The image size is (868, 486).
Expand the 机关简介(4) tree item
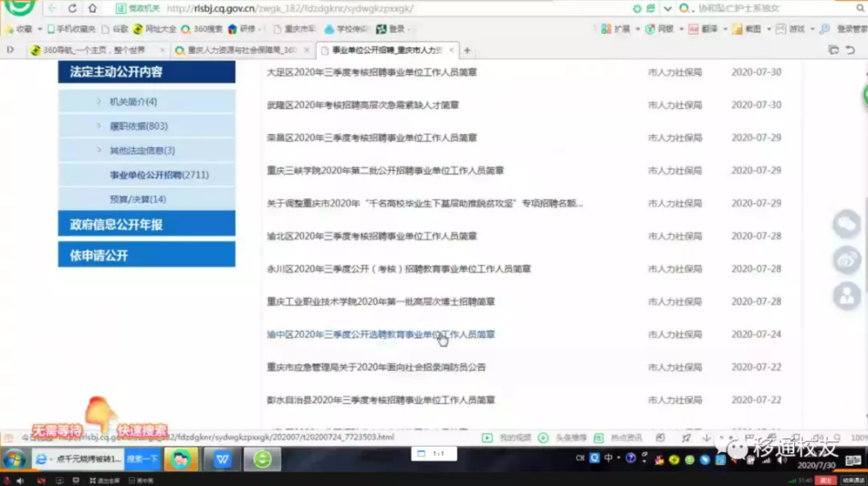[x=99, y=101]
